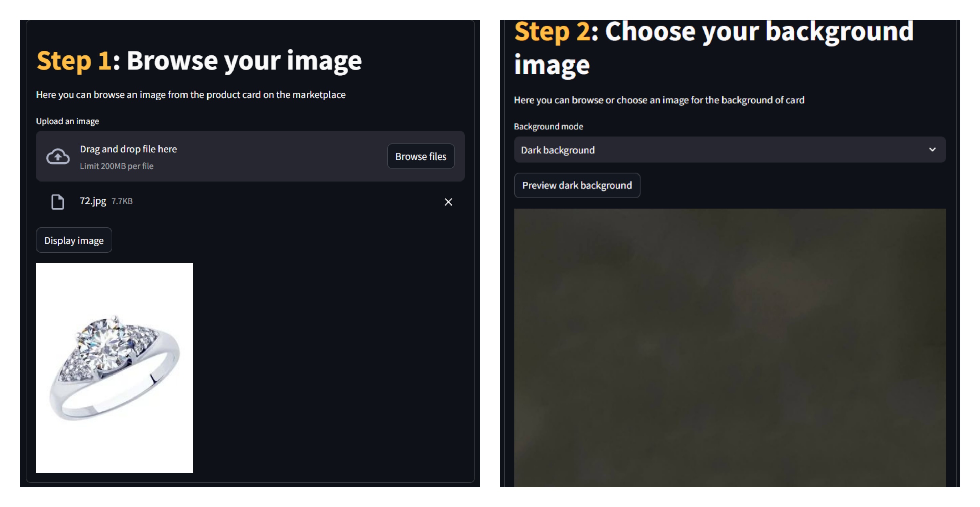Select the 72.jpg file name
Viewport: 980px width, 507px height.
pyautogui.click(x=93, y=201)
